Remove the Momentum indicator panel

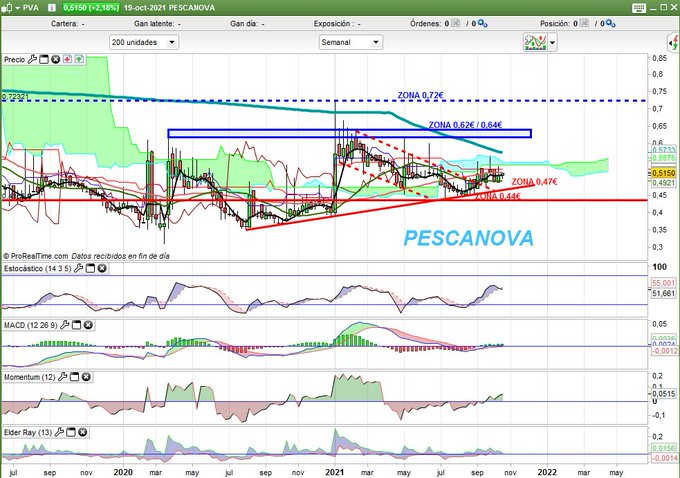click(x=86, y=377)
